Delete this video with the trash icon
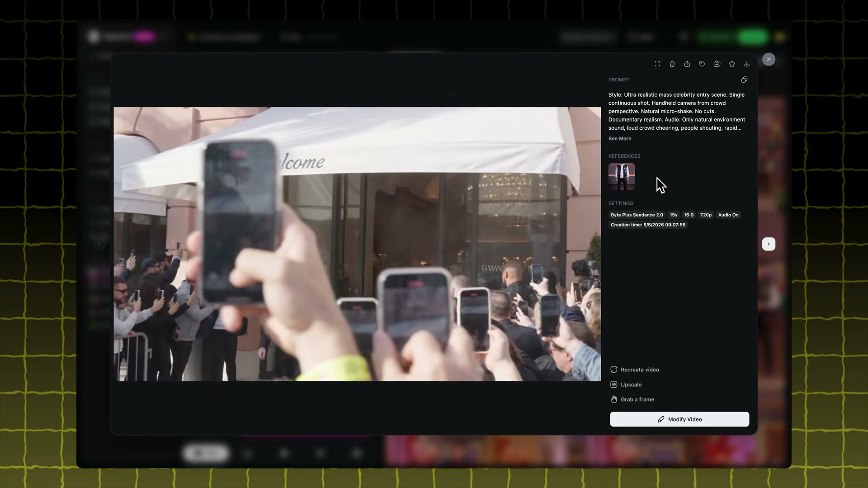Viewport: 868px width, 488px height. pos(672,64)
